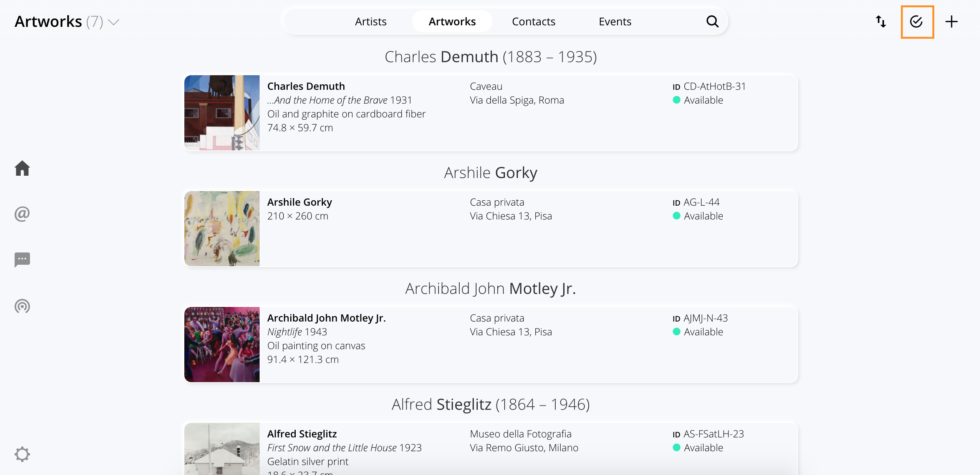Open the search magnifier icon
This screenshot has height=475, width=980.
(712, 21)
